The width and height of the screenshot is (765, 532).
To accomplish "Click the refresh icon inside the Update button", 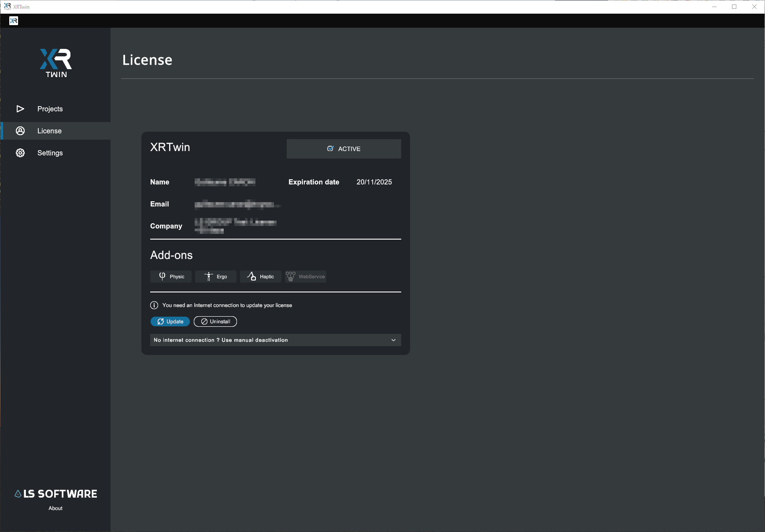I will pyautogui.click(x=161, y=321).
